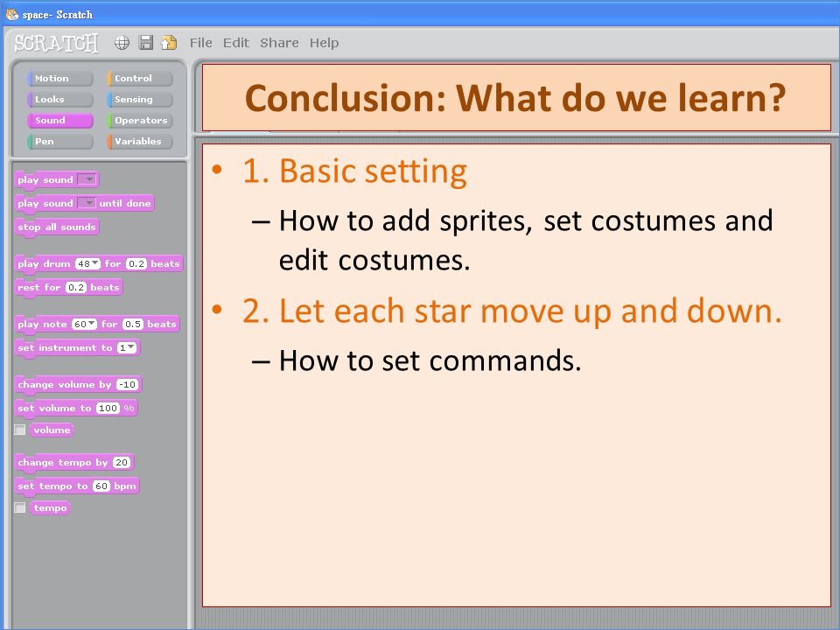This screenshot has width=840, height=630.
Task: Click the tempo reporter block
Action: [x=51, y=507]
